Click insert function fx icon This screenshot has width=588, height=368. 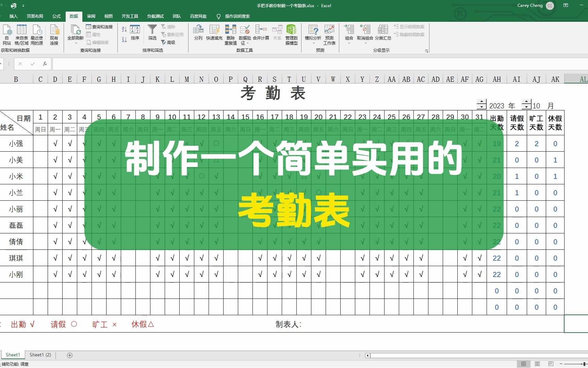pos(45,64)
